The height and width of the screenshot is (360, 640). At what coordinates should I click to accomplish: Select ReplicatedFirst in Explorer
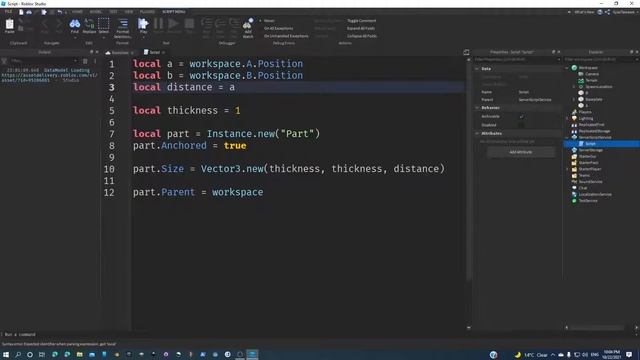[x=588, y=124]
